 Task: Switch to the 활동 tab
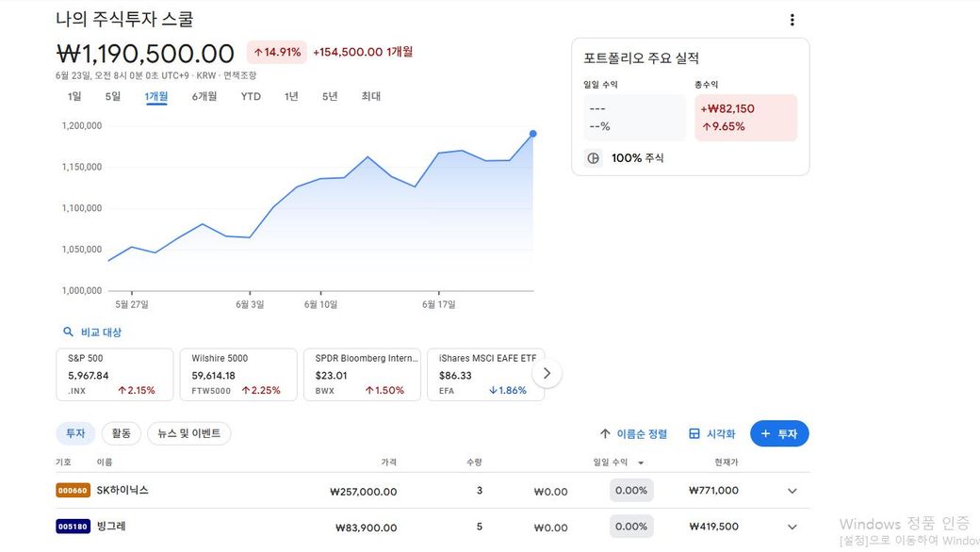[x=122, y=433]
